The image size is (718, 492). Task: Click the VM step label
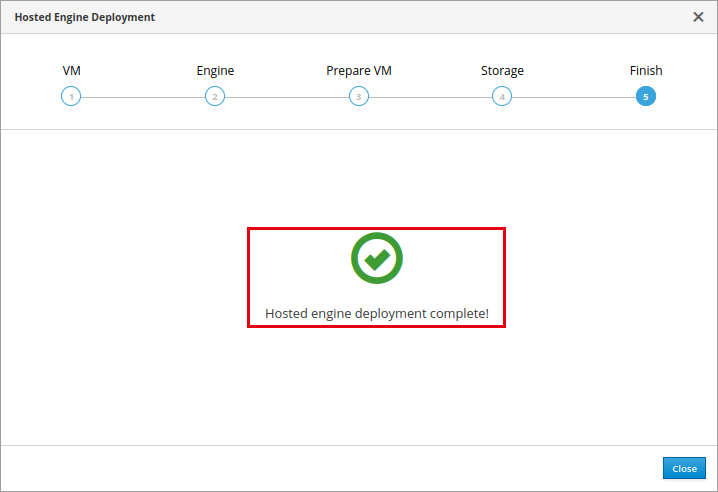click(71, 71)
